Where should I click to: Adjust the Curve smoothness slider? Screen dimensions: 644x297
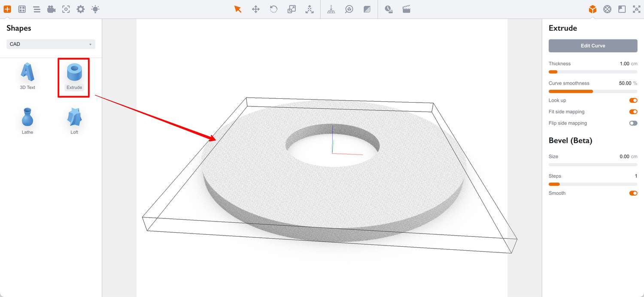(x=593, y=91)
